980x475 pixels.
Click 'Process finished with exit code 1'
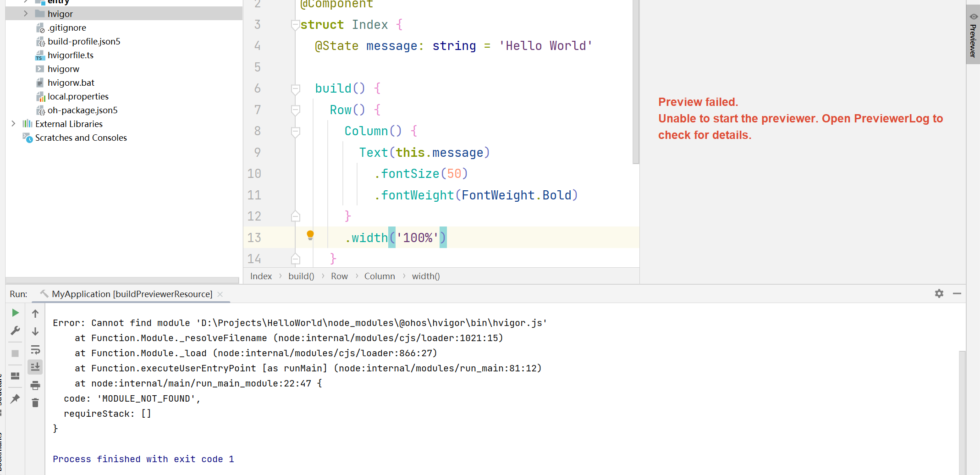point(143,459)
